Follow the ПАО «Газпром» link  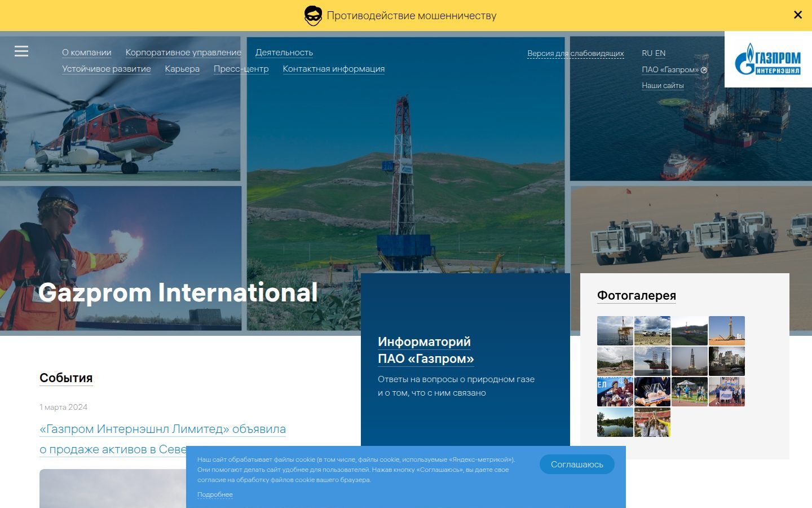pyautogui.click(x=670, y=69)
